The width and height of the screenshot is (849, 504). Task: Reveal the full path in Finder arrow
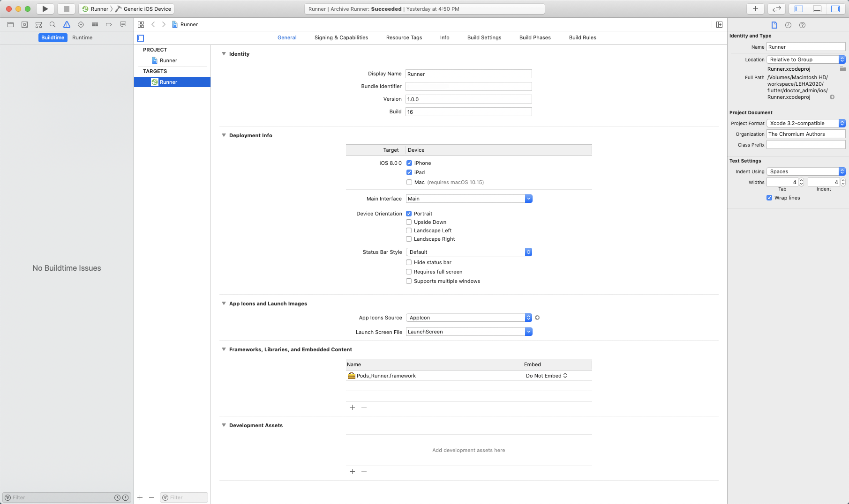click(832, 97)
